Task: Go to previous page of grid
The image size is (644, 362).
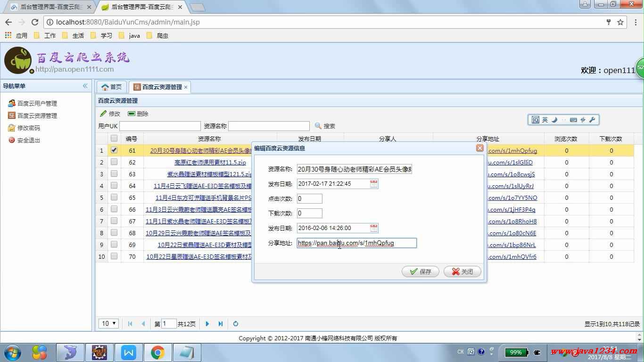Action: coord(143,324)
